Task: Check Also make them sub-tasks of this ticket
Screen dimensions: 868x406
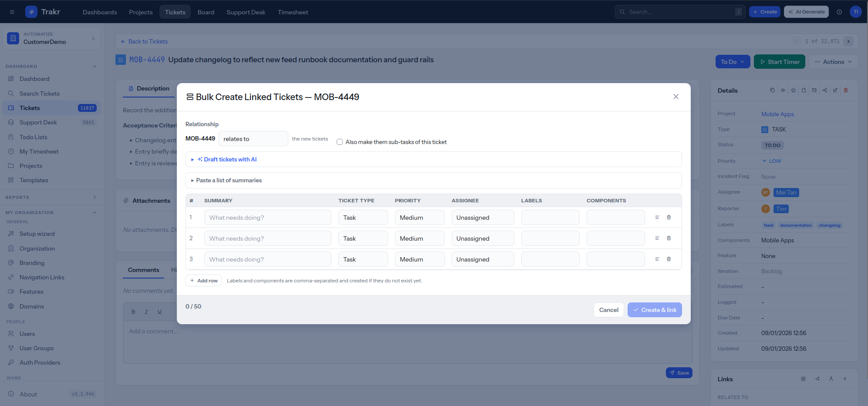Action: [x=340, y=142]
